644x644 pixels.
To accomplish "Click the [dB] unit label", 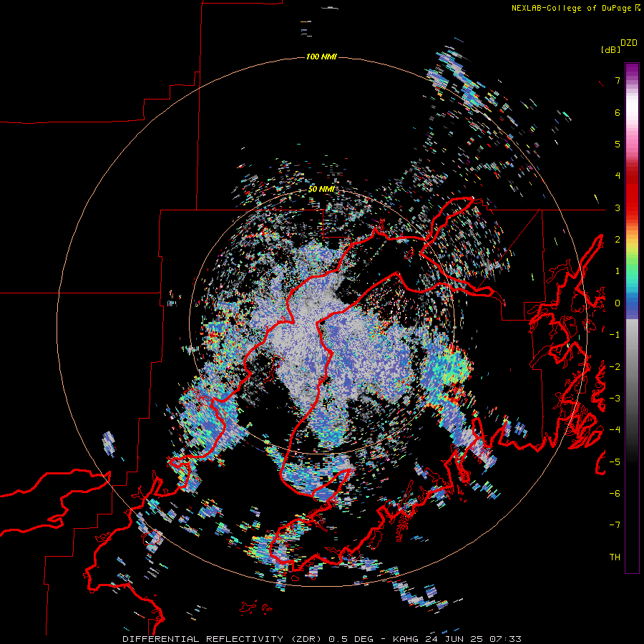I will (x=611, y=49).
